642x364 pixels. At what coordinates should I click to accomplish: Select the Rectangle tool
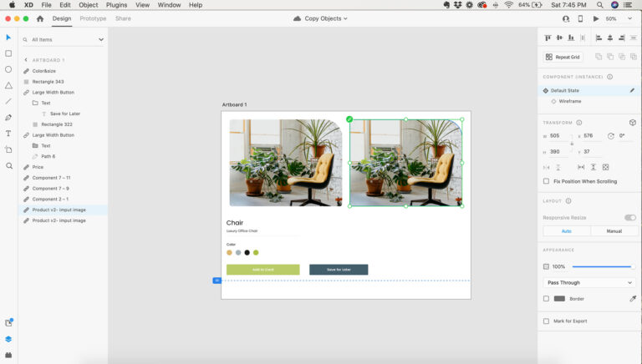point(8,53)
